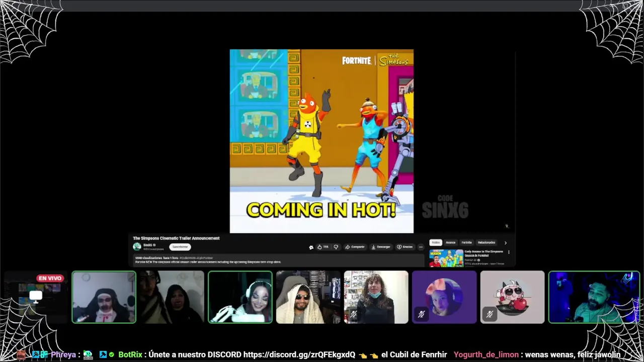Click the Fortnite Simpsons video player
The height and width of the screenshot is (362, 644).
321,141
